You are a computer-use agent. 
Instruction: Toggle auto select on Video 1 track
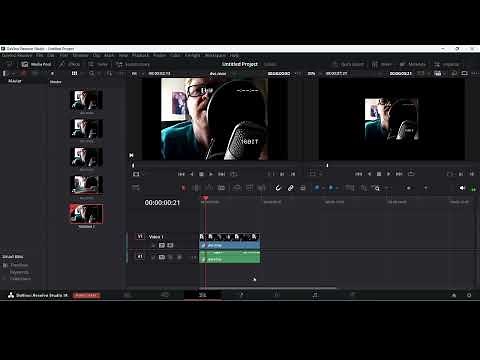coord(162,245)
